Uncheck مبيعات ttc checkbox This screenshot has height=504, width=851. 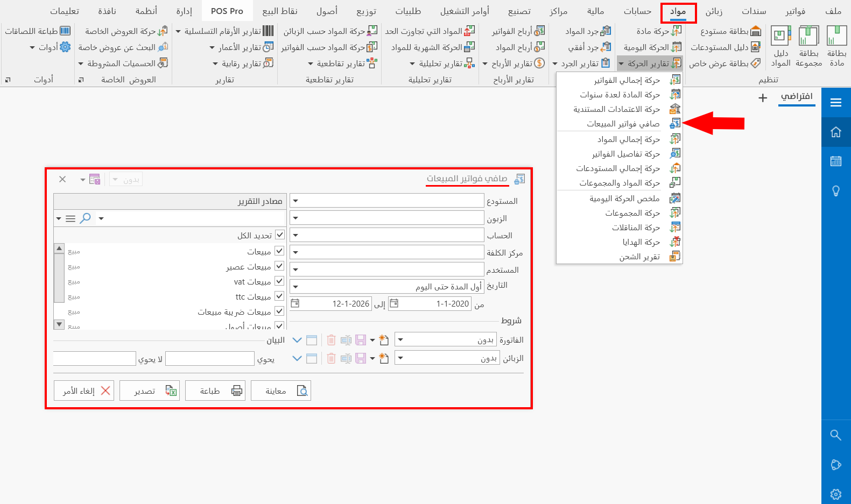(x=279, y=296)
